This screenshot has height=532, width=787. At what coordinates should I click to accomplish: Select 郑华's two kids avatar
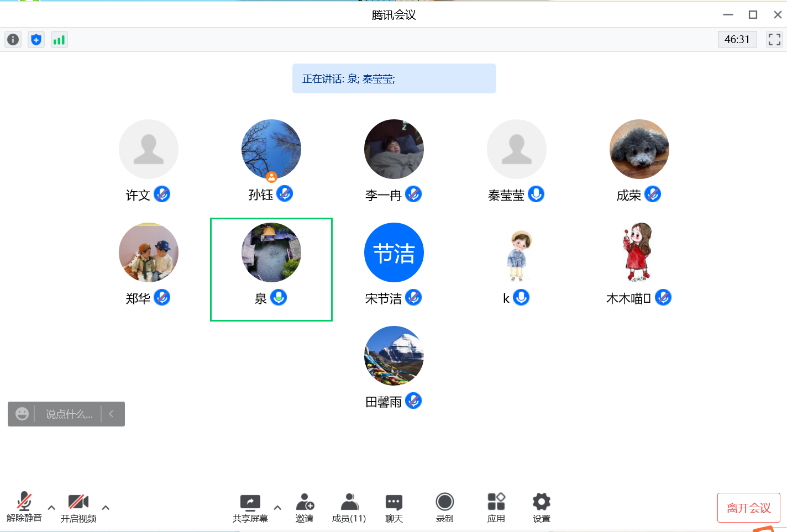point(149,252)
